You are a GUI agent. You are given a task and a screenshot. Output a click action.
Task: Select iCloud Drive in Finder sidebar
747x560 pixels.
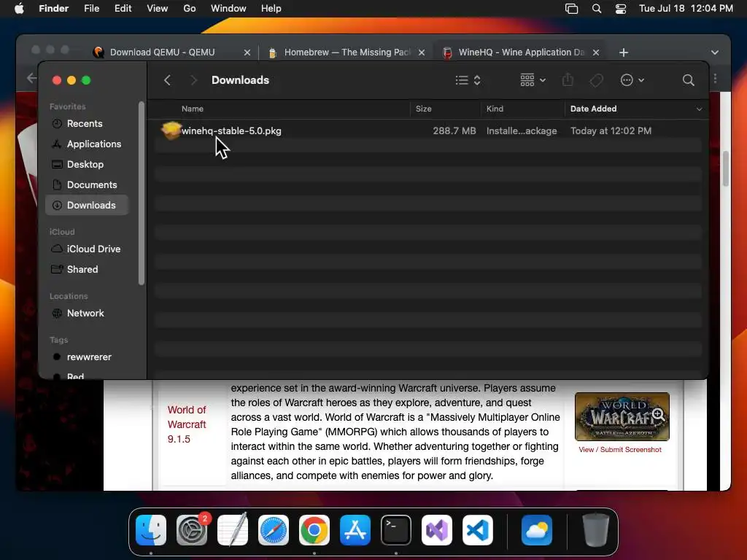[87, 249]
